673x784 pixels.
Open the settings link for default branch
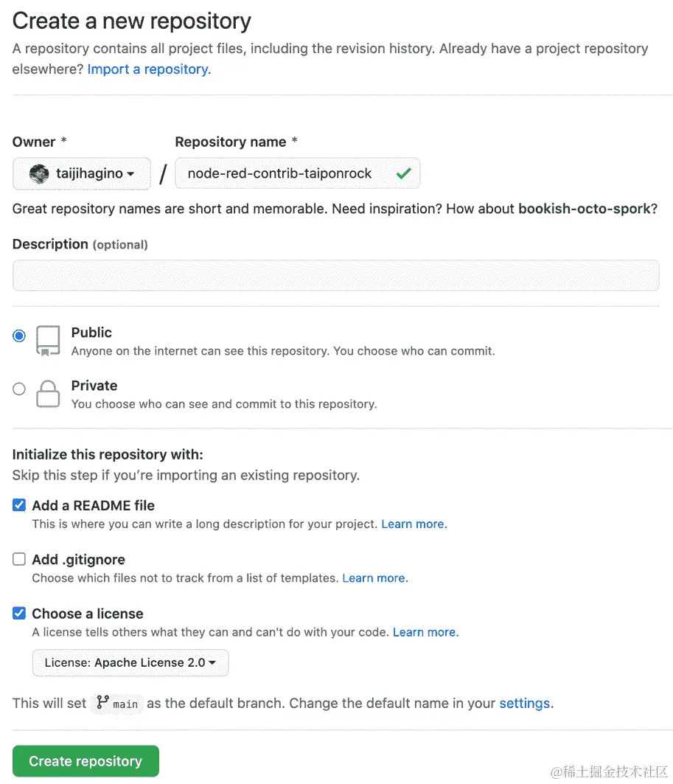(x=525, y=703)
